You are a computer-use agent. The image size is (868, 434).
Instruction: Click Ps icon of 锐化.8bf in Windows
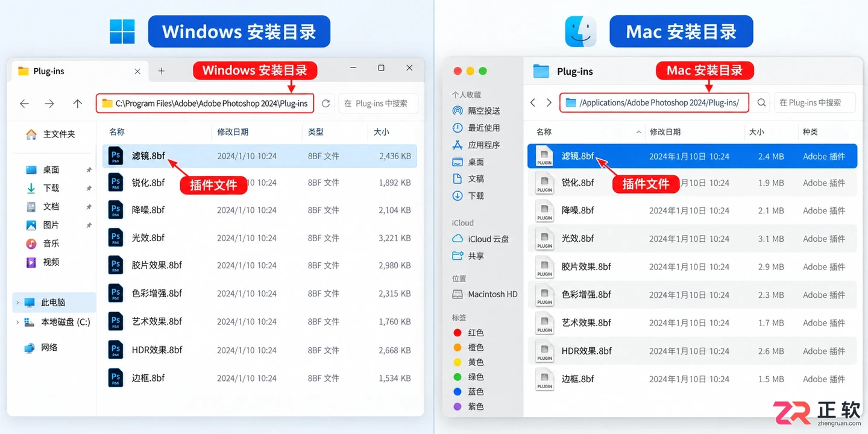pyautogui.click(x=116, y=183)
